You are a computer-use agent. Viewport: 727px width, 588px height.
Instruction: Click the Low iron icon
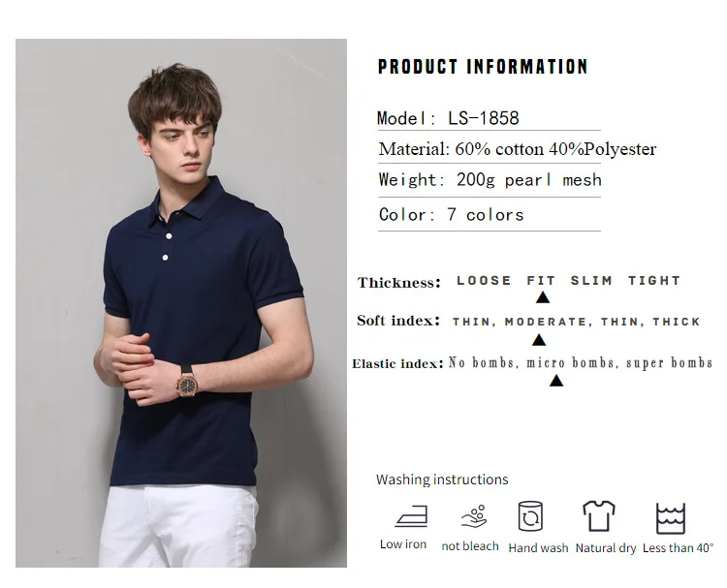(411, 516)
